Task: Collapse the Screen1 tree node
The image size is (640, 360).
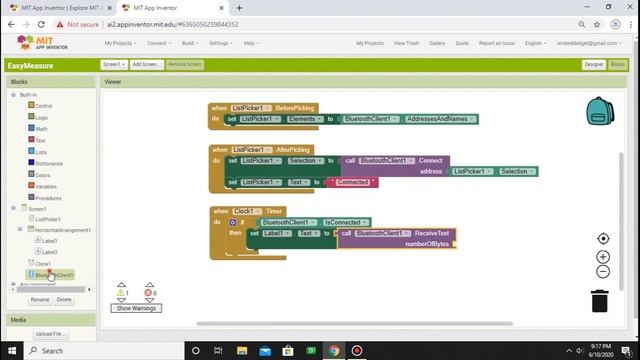Action: [x=13, y=208]
